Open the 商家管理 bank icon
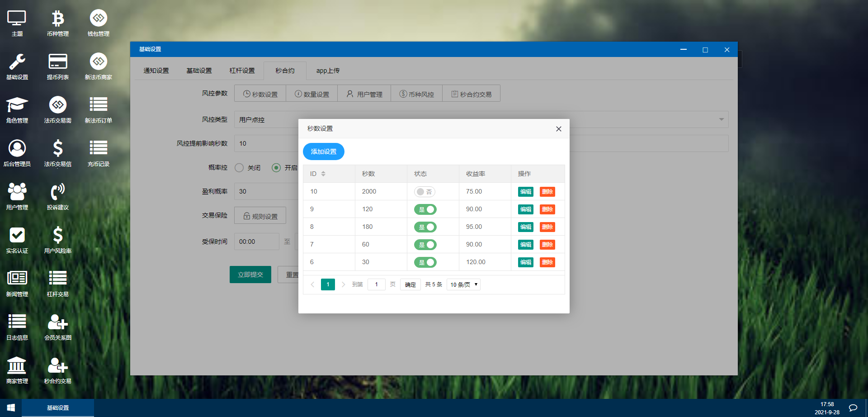The height and width of the screenshot is (417, 868). (17, 366)
